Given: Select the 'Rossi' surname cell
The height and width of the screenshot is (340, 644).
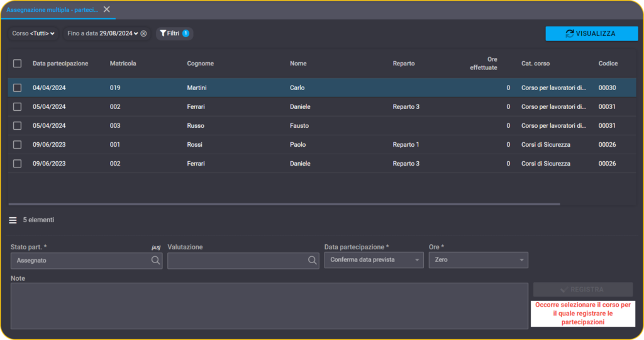Looking at the screenshot, I should (195, 144).
